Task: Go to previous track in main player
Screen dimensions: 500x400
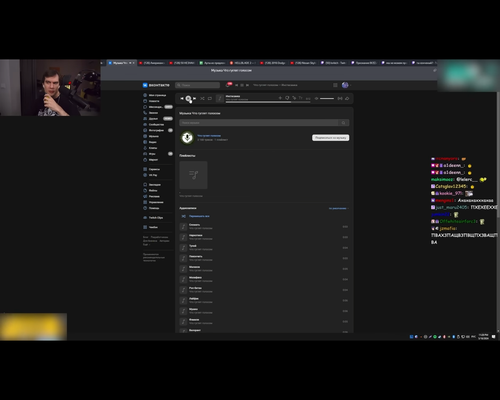Action: 182,98
